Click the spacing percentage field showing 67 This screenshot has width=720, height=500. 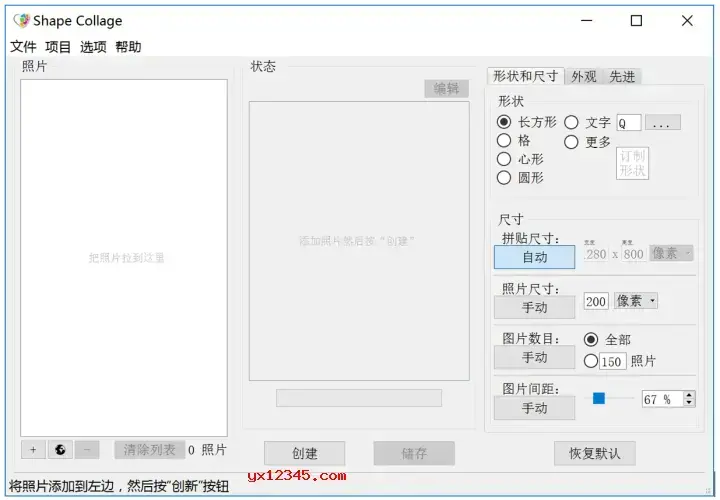663,399
